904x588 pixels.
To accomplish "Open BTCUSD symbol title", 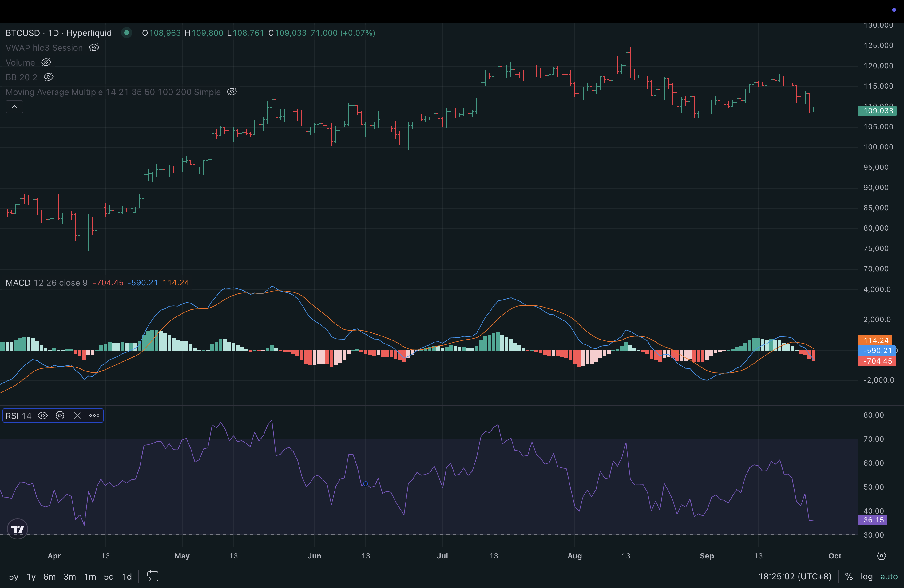I will (23, 33).
